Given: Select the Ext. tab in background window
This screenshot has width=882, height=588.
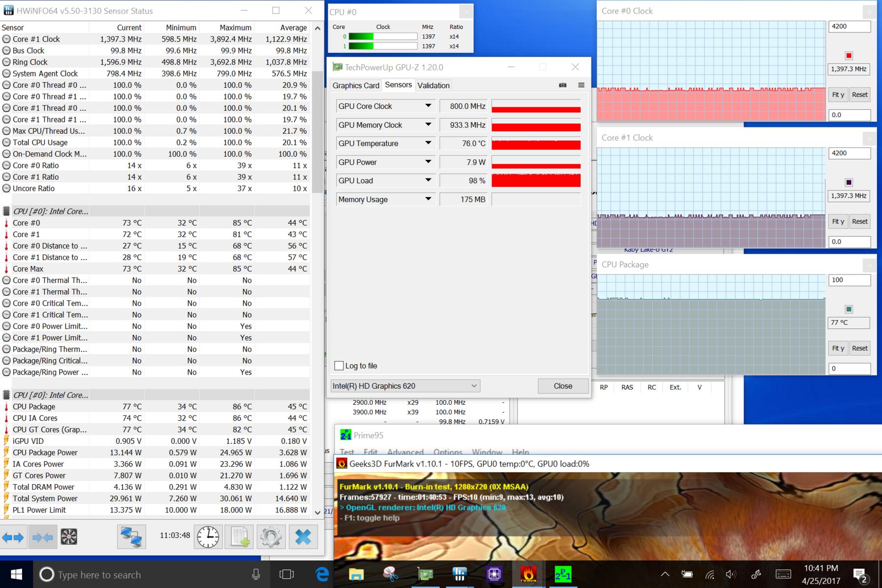Looking at the screenshot, I should (675, 387).
